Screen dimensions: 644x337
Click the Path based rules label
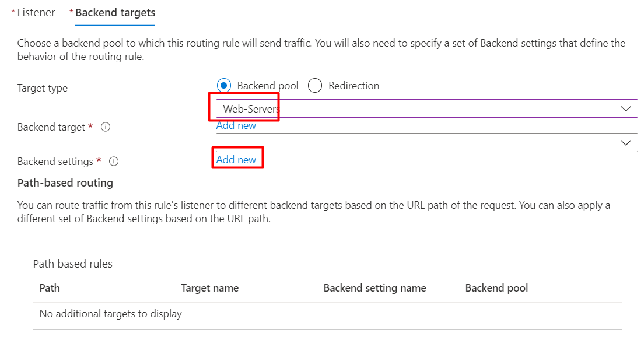(x=73, y=264)
